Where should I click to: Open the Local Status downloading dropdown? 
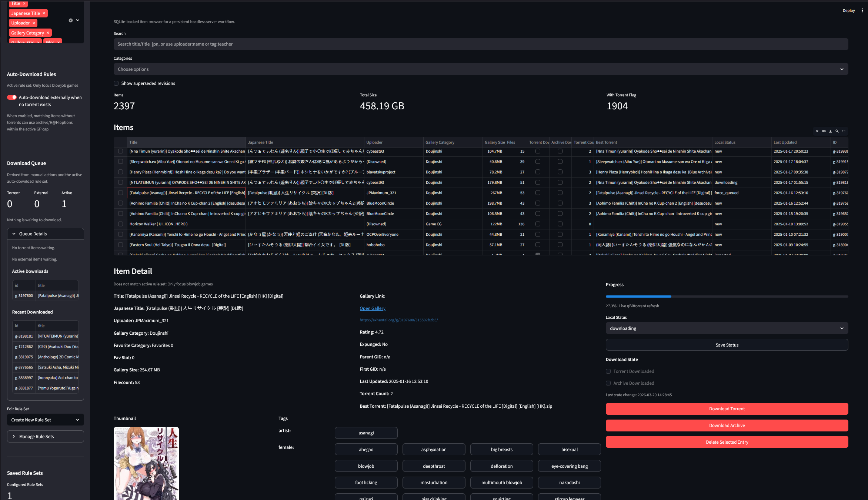tap(727, 328)
